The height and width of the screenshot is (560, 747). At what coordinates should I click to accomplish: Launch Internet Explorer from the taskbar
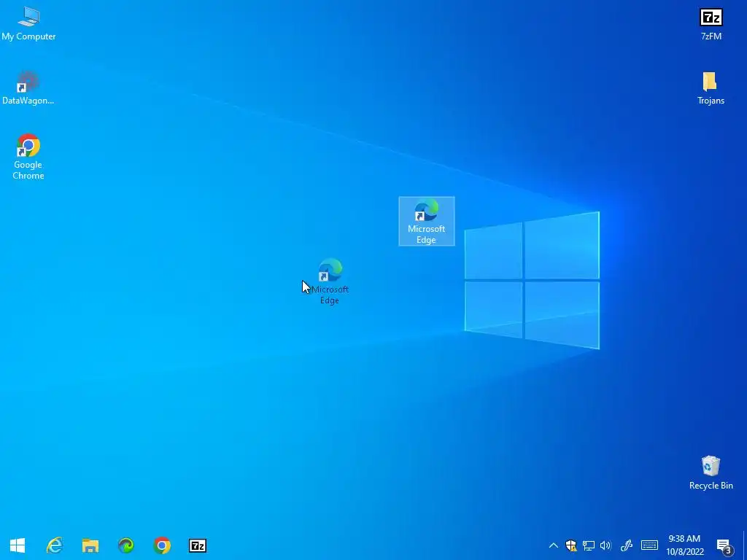(x=54, y=545)
